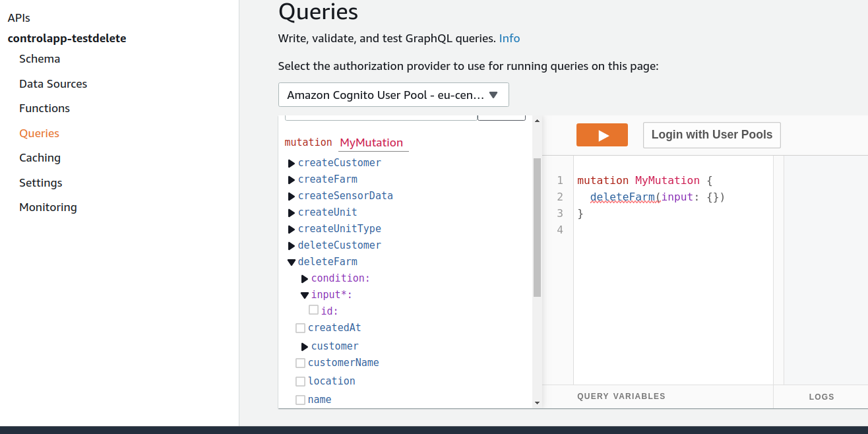Enable the createdAt field for deleteFarm
The width and height of the screenshot is (868, 434).
[301, 328]
